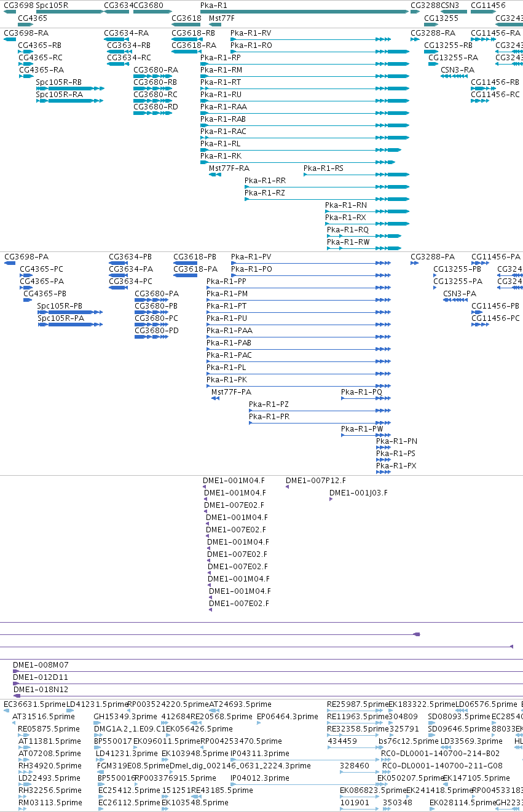Click the Pka-R1 gene label
The image size is (523, 812).
click(x=213, y=5)
